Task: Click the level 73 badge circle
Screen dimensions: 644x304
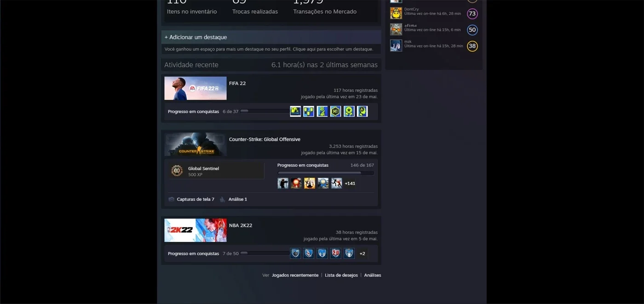Action: coord(472,13)
